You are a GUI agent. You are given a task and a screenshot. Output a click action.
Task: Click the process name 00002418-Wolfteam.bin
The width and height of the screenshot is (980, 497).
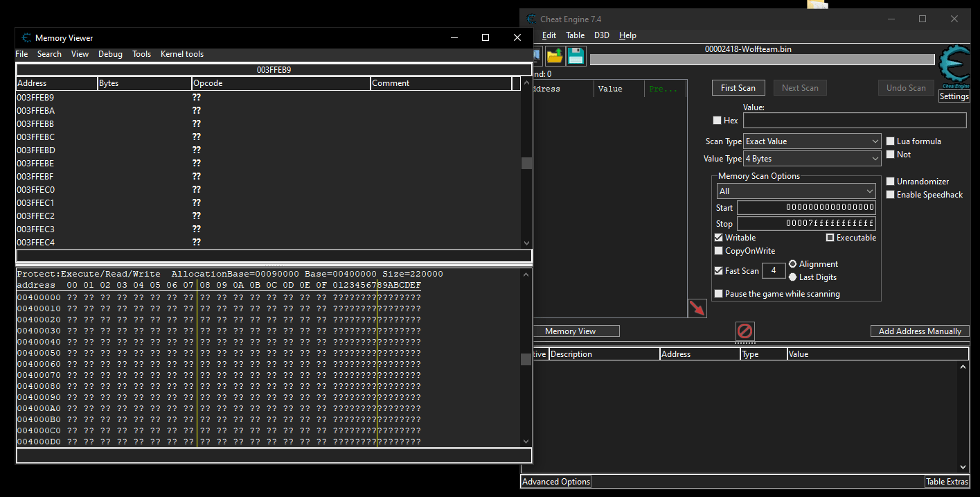point(748,49)
